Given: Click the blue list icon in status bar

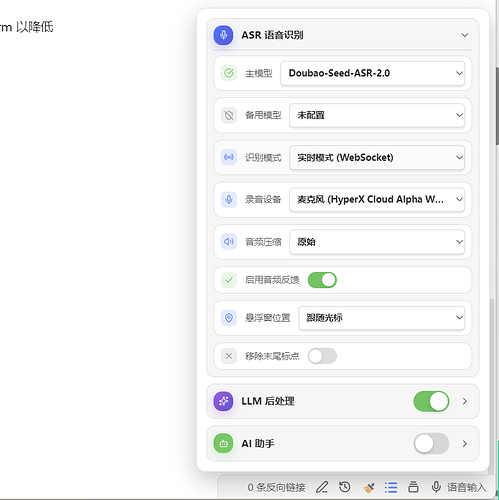Looking at the screenshot, I should click(x=391, y=487).
